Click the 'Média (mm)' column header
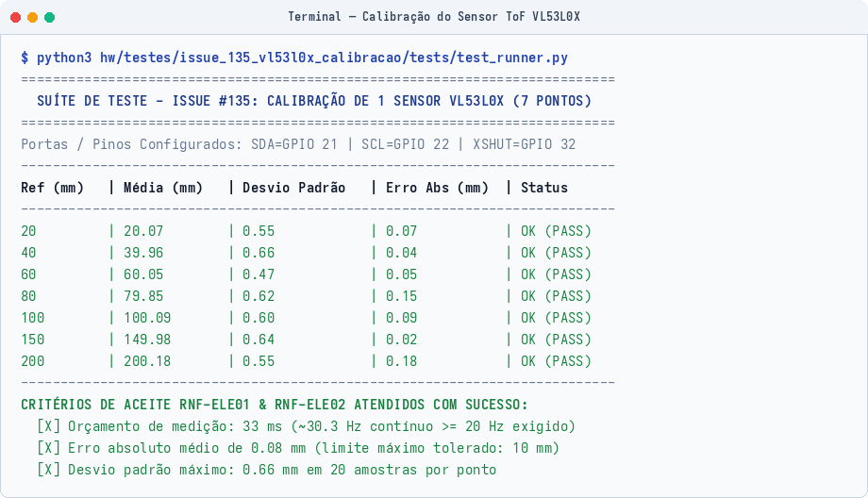Viewport: 868px width, 498px height. (163, 188)
